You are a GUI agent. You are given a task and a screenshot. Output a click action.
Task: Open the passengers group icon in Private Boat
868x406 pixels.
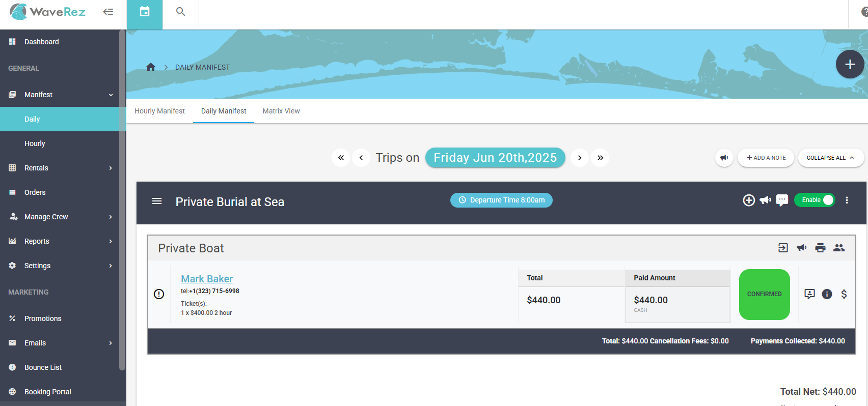pos(839,248)
